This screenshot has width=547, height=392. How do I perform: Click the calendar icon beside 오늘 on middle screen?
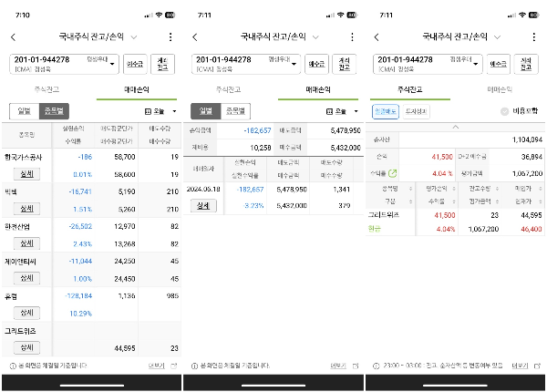click(329, 111)
